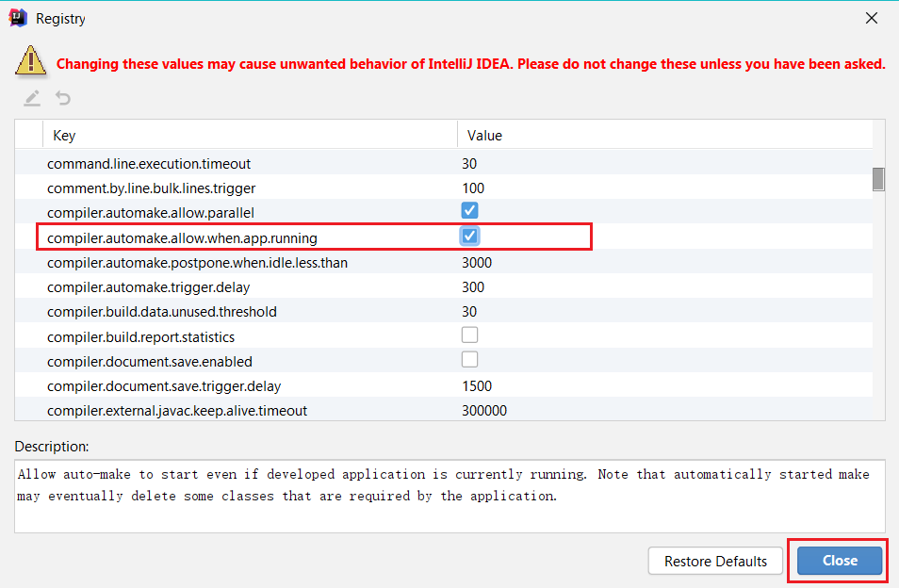Select the compiler.document.save.enabled key text
The height and width of the screenshot is (588, 899).
coord(150,362)
